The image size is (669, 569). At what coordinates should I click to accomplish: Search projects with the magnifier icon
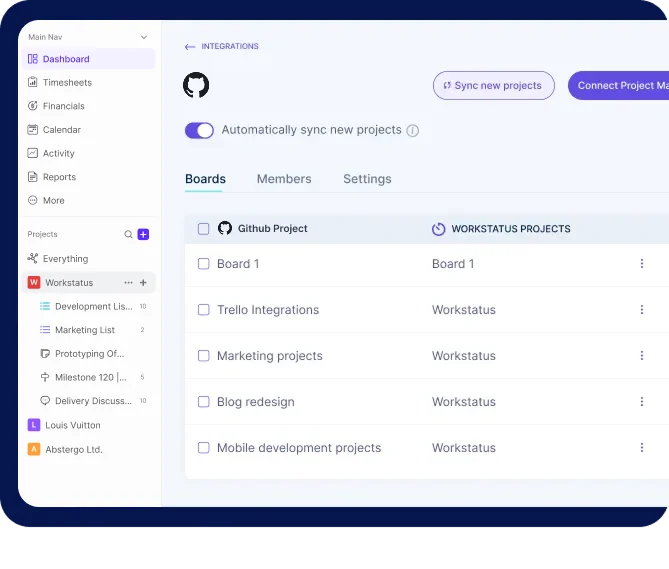coord(128,234)
